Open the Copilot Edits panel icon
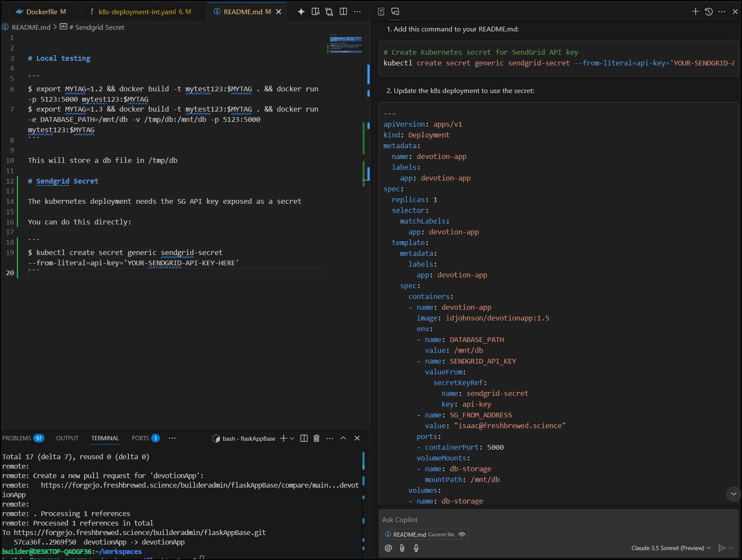 point(381,12)
